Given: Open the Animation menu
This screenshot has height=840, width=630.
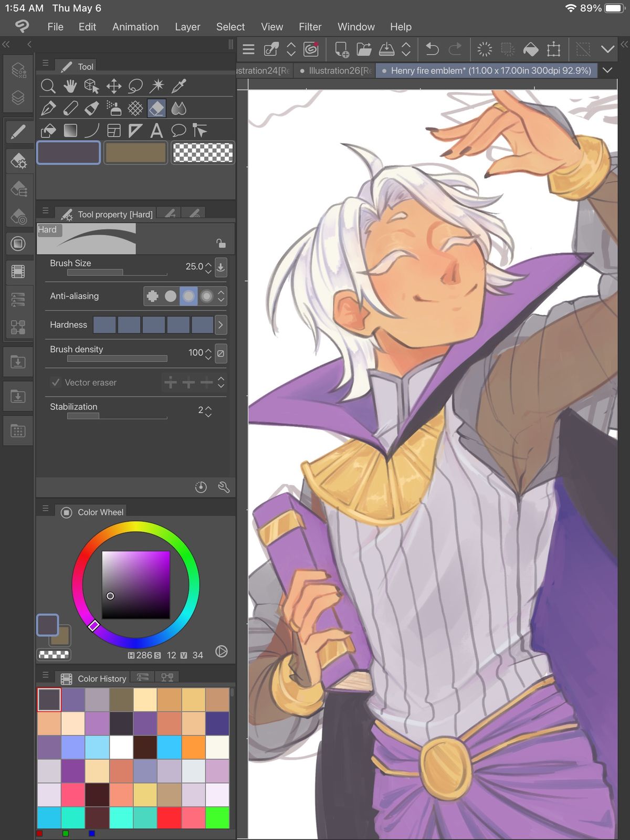Looking at the screenshot, I should (x=135, y=27).
